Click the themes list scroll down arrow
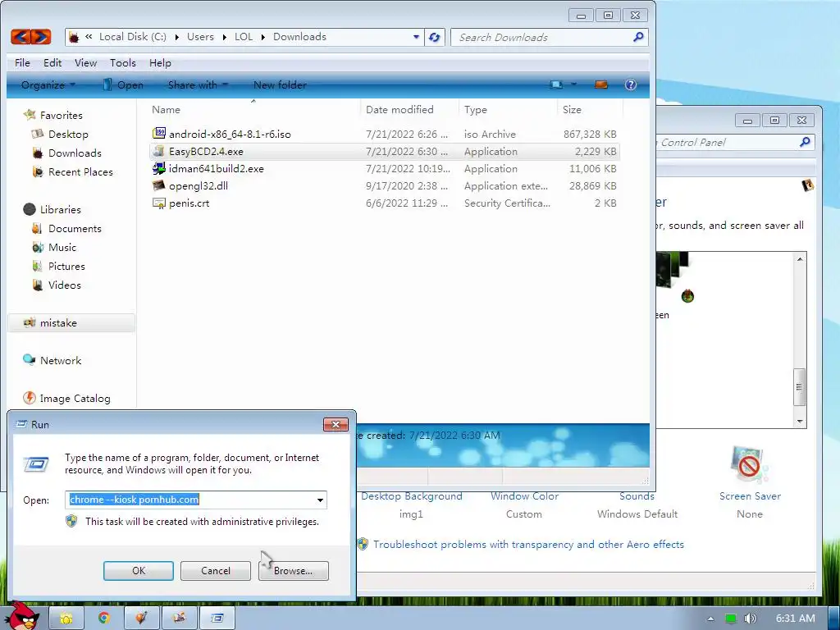 (x=800, y=422)
